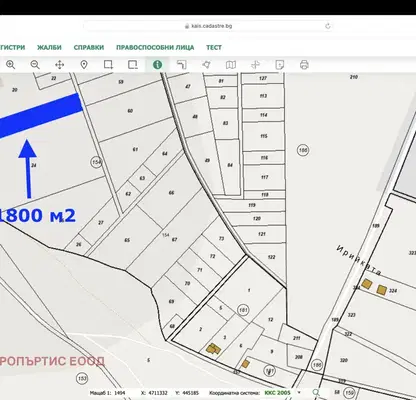Click parcel 73 on the map
Screen dimensions: 416x400
pyautogui.click(x=222, y=239)
